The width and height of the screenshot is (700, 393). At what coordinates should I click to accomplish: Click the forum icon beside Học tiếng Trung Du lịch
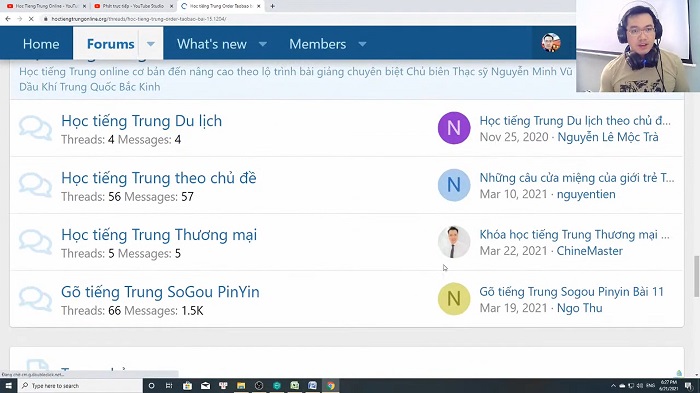point(35,128)
